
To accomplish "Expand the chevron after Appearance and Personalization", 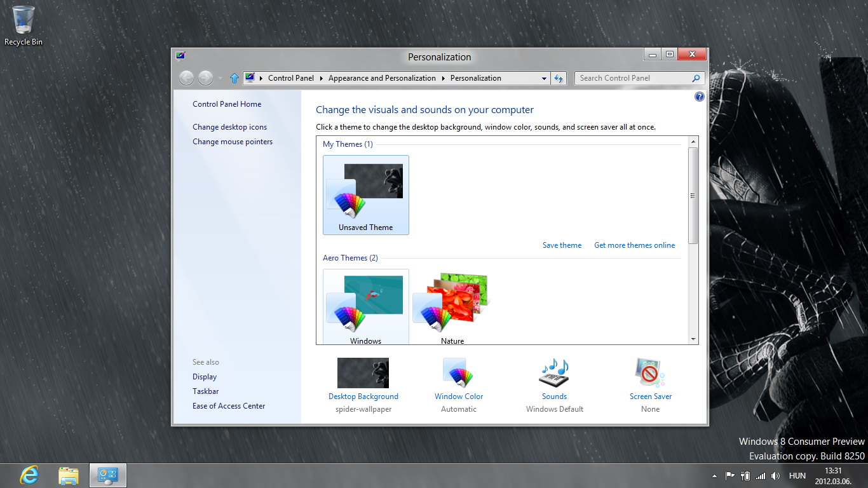I will (443, 78).
